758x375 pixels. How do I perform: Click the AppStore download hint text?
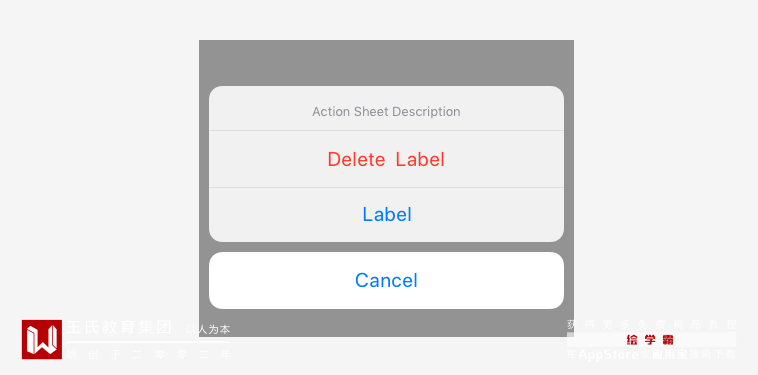click(x=651, y=354)
